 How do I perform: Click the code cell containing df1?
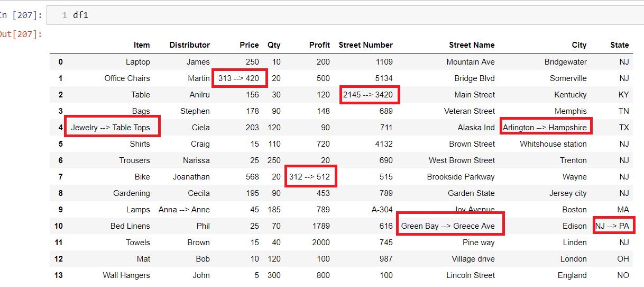pos(345,15)
